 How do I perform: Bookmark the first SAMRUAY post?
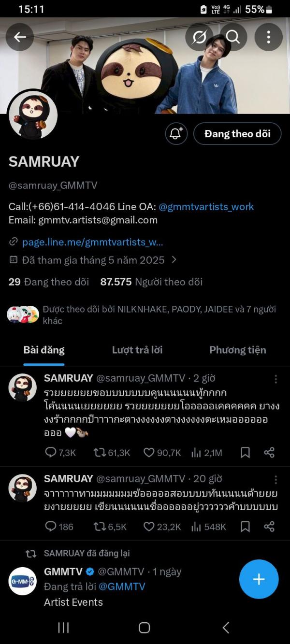tap(245, 453)
